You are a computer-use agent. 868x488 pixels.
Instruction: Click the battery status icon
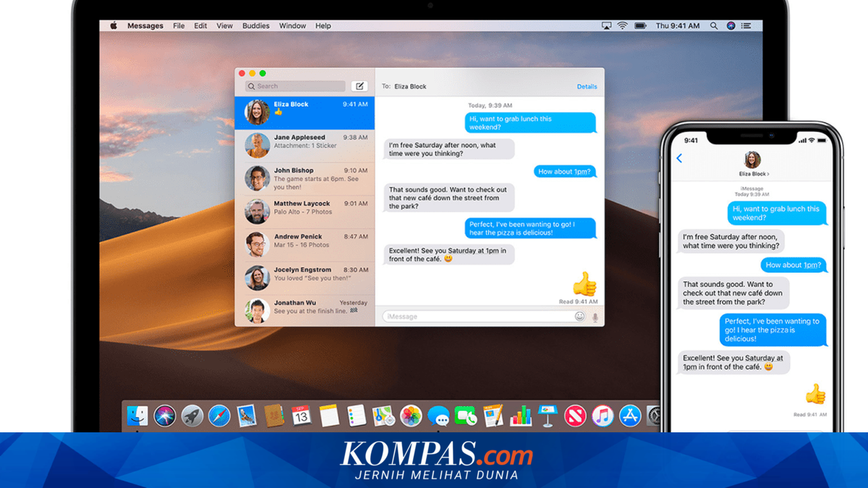click(x=639, y=26)
